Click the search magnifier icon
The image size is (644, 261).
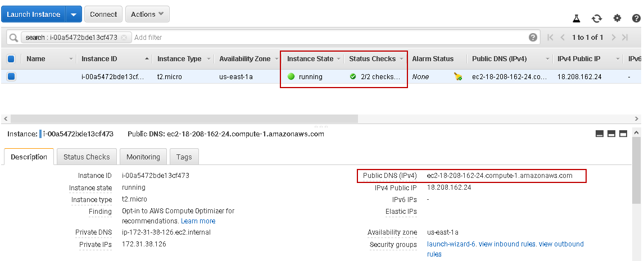(13, 38)
